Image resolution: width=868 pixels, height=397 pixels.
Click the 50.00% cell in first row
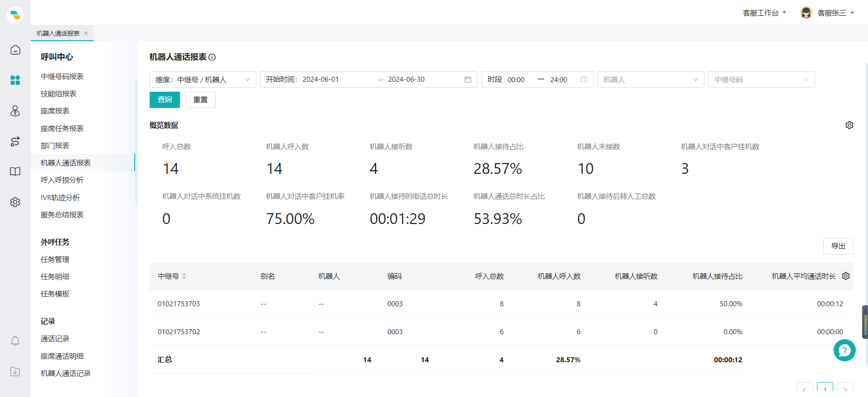tap(731, 304)
